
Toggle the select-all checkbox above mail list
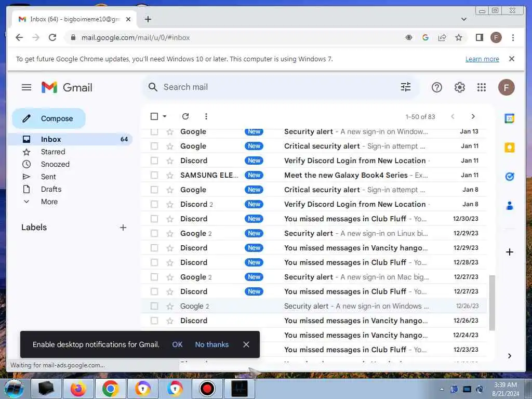click(x=154, y=116)
